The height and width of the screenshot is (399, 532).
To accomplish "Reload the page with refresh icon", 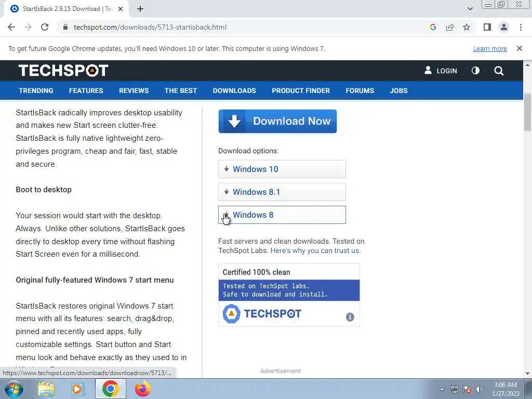I will 45,27.
